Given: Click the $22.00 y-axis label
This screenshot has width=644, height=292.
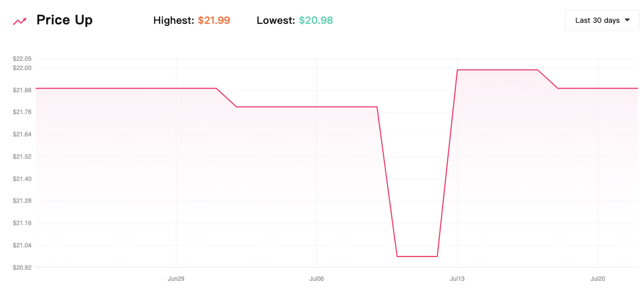Looking at the screenshot, I should tap(23, 68).
